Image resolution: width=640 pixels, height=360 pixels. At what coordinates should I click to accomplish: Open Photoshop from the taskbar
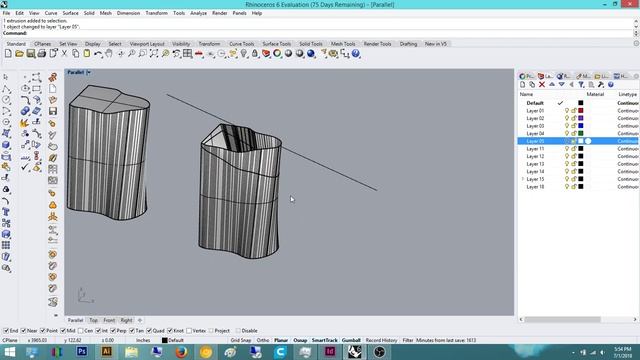point(82,351)
